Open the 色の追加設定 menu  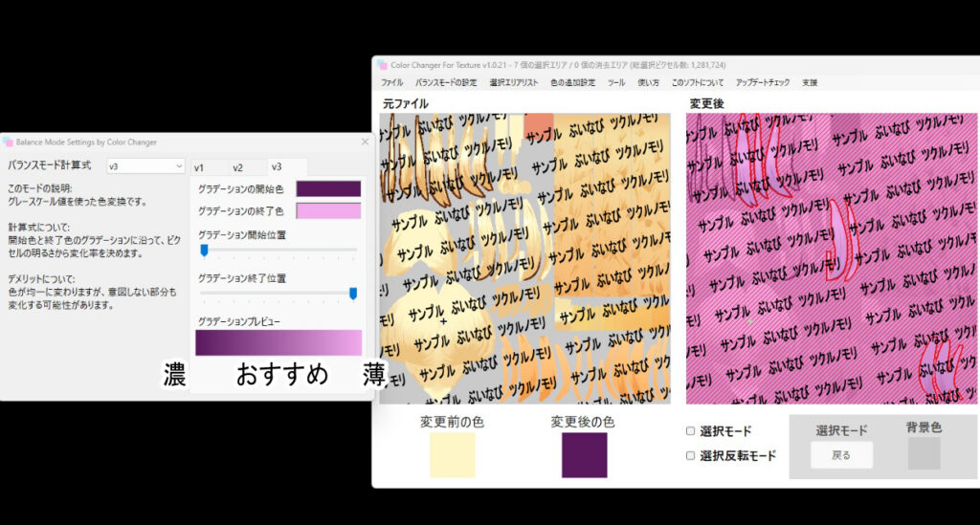pyautogui.click(x=572, y=83)
